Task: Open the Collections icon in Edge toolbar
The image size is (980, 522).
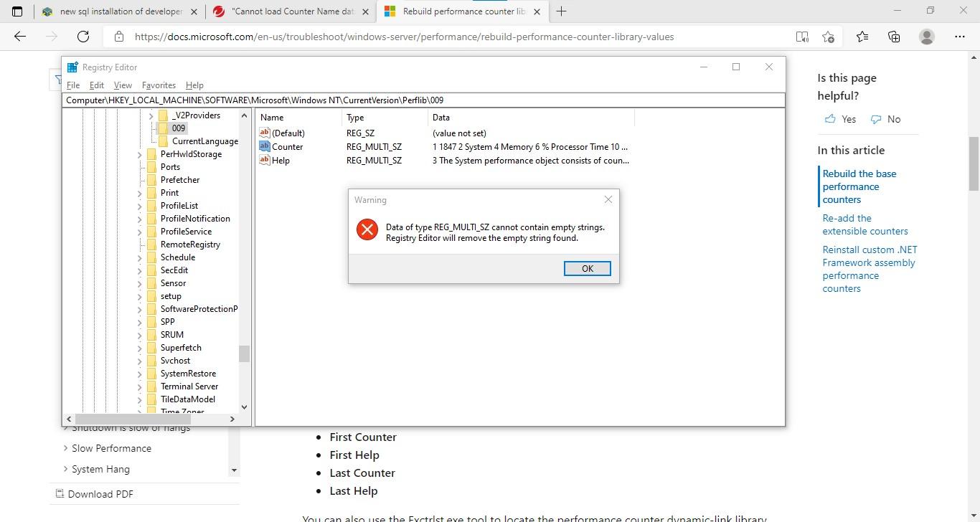Action: tap(894, 37)
